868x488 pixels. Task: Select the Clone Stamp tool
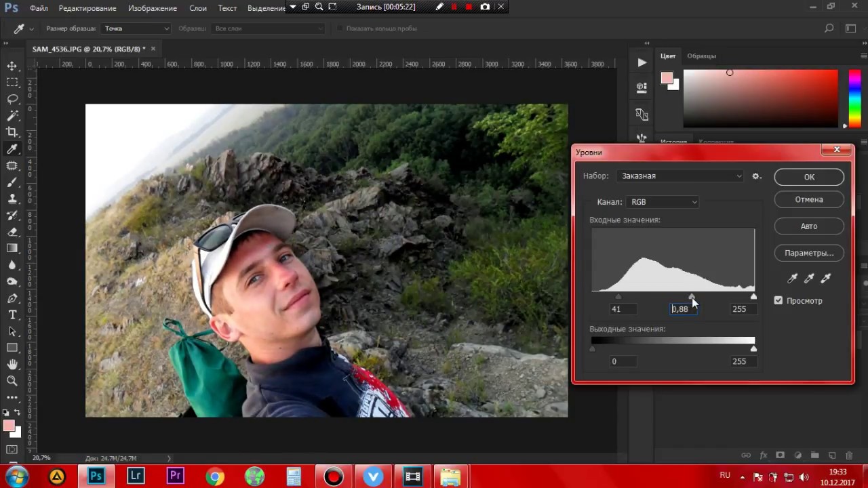coord(12,199)
